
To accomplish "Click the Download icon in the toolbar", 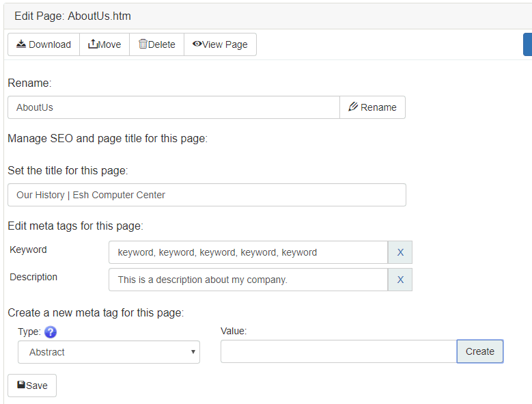I will click(x=21, y=44).
